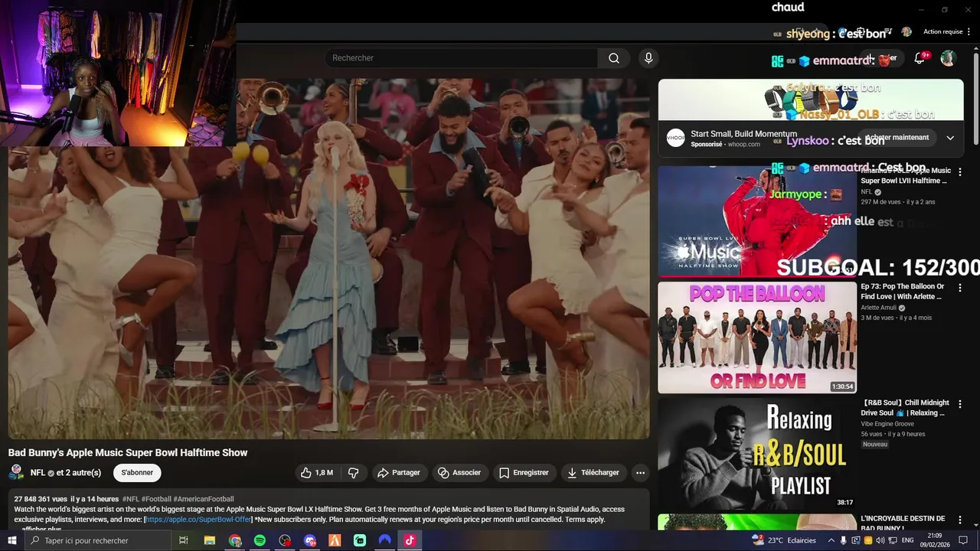Open Chrome three-dot menu
980x551 pixels.
click(x=968, y=32)
